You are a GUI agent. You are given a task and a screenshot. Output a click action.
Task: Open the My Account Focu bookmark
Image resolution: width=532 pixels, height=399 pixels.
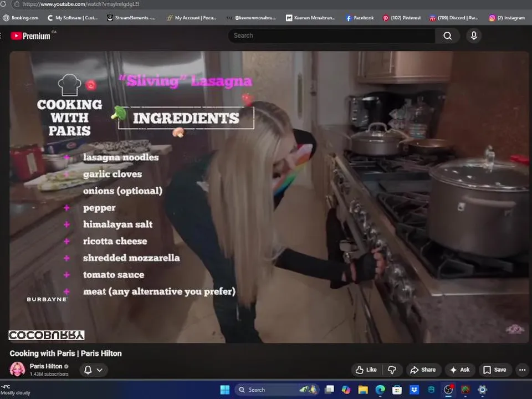point(192,18)
